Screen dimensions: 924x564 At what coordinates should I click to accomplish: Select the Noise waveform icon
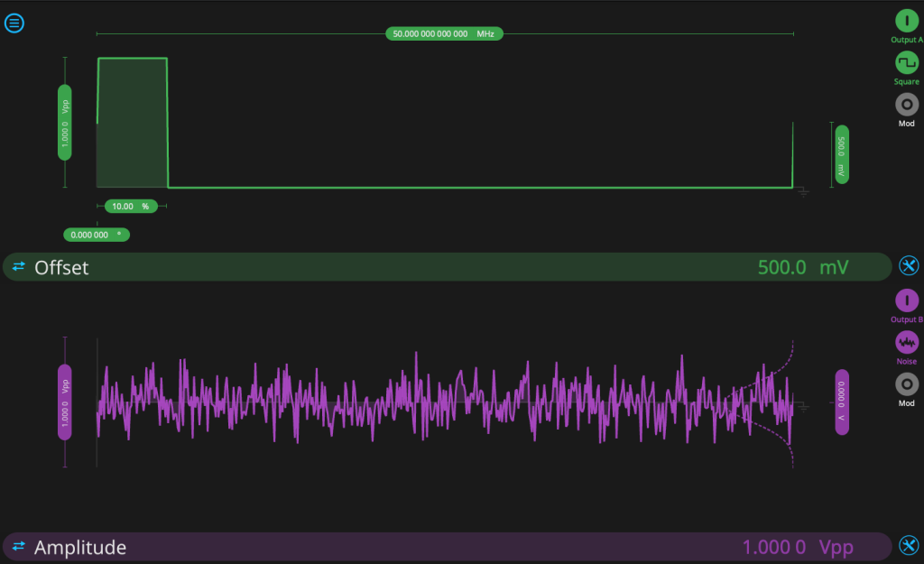coord(907,342)
